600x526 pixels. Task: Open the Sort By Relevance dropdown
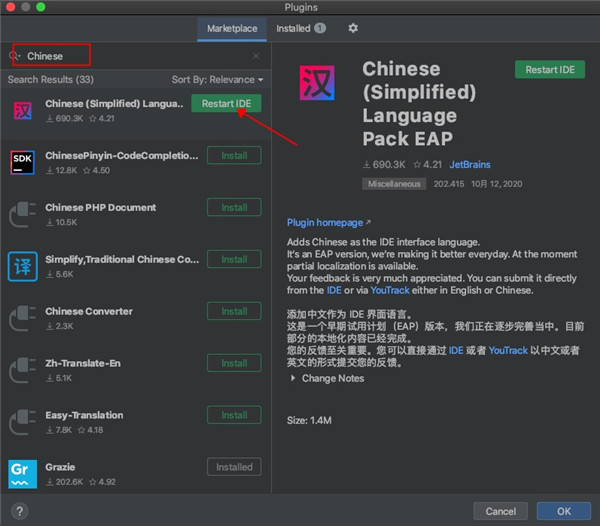(217, 80)
